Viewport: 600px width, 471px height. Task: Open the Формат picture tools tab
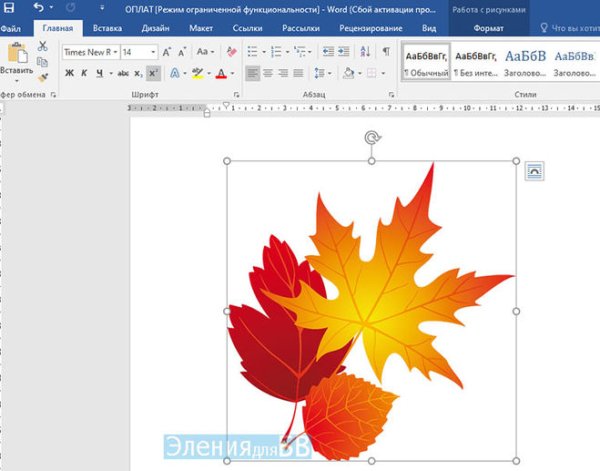pyautogui.click(x=488, y=29)
